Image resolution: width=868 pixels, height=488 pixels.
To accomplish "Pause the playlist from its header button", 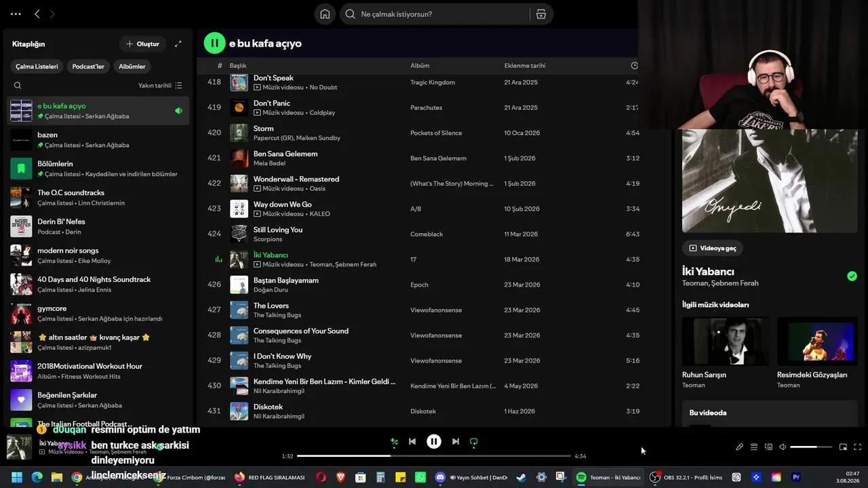I will point(214,43).
